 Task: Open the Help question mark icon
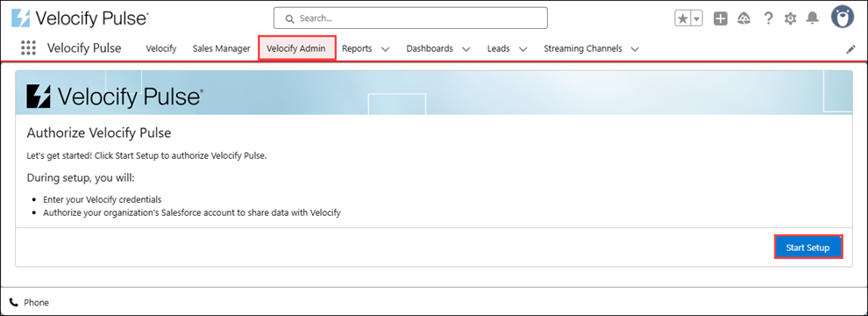click(768, 18)
